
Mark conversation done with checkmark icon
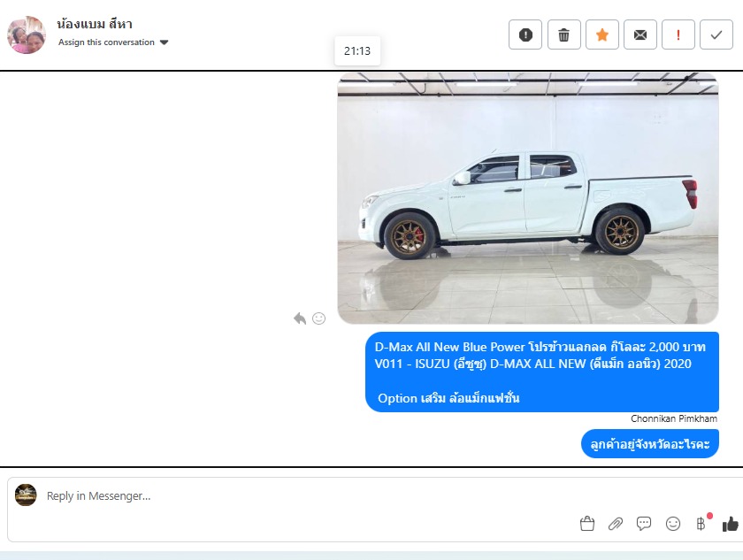pyautogui.click(x=716, y=35)
